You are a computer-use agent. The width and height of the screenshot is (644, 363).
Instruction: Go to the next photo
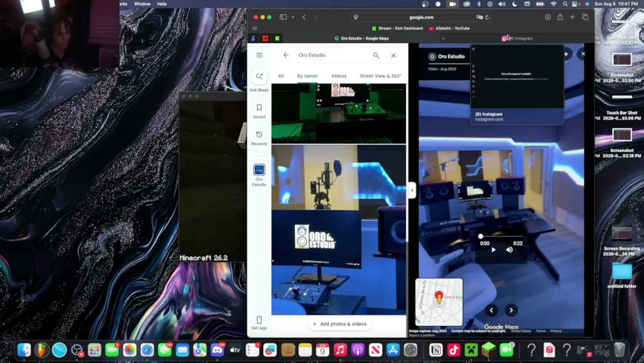pyautogui.click(x=511, y=311)
